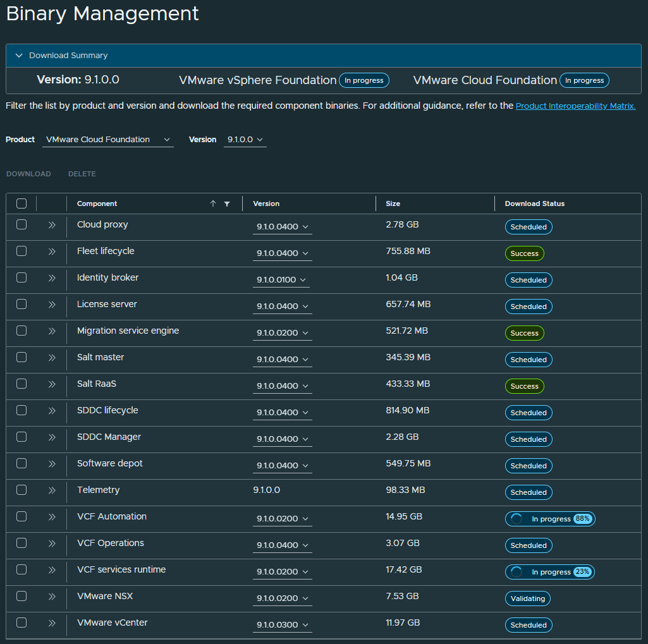Check the Fleet lifecycle checkbox
The width and height of the screenshot is (648, 644).
[x=21, y=251]
